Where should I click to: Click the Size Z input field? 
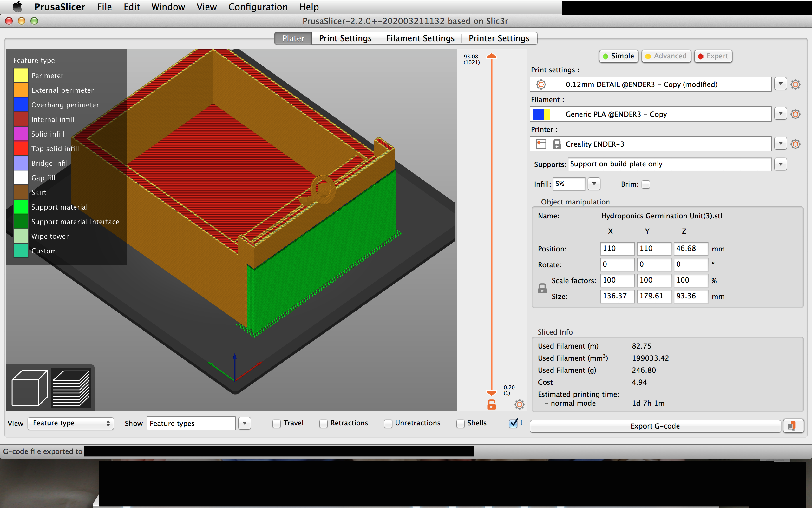[x=691, y=296]
